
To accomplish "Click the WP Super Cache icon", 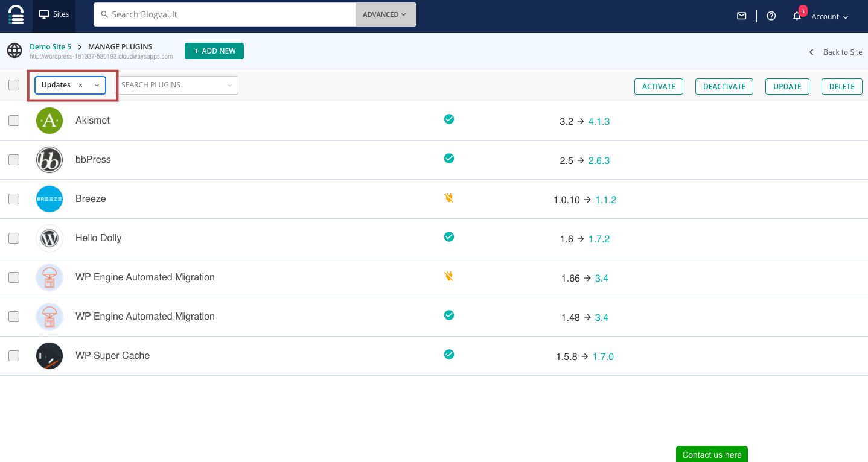I will [x=49, y=356].
